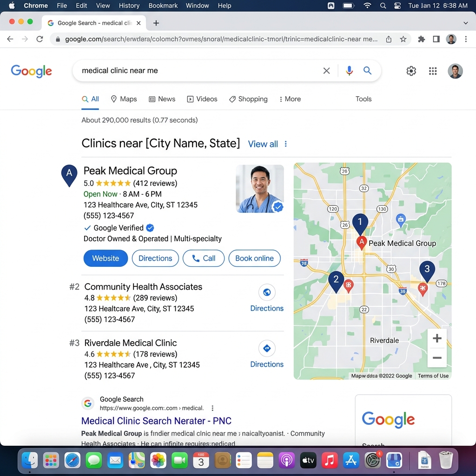
Task: Close the Google Search tab
Action: point(139,23)
